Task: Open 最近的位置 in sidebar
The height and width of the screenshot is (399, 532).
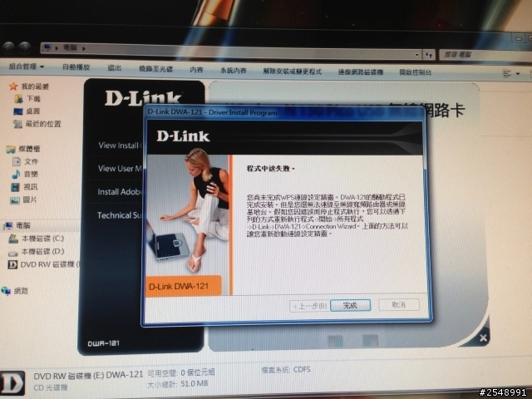Action: (43, 124)
